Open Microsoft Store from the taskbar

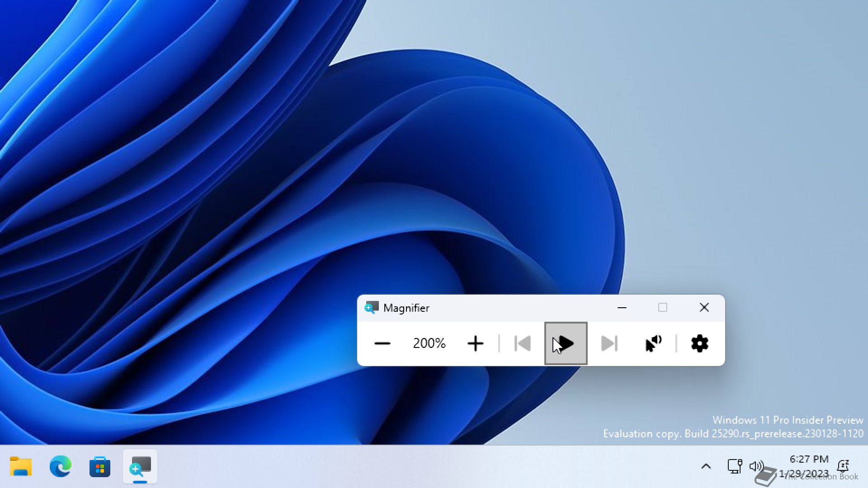pos(100,466)
